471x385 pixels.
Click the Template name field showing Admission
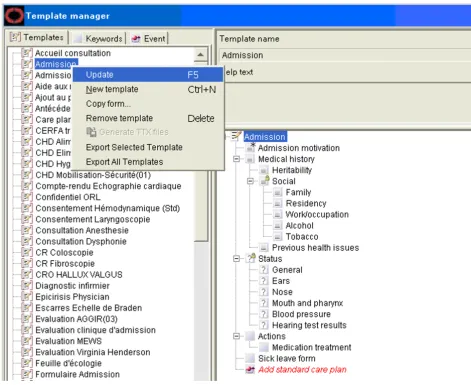[x=345, y=55]
